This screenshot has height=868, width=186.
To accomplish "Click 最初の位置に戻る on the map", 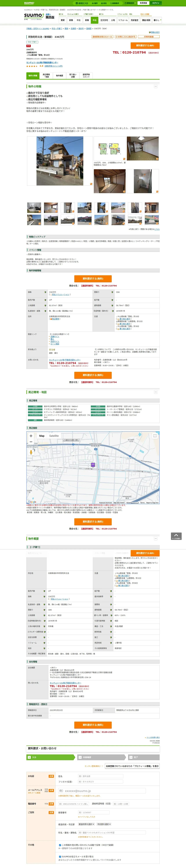I will [x=71, y=440].
